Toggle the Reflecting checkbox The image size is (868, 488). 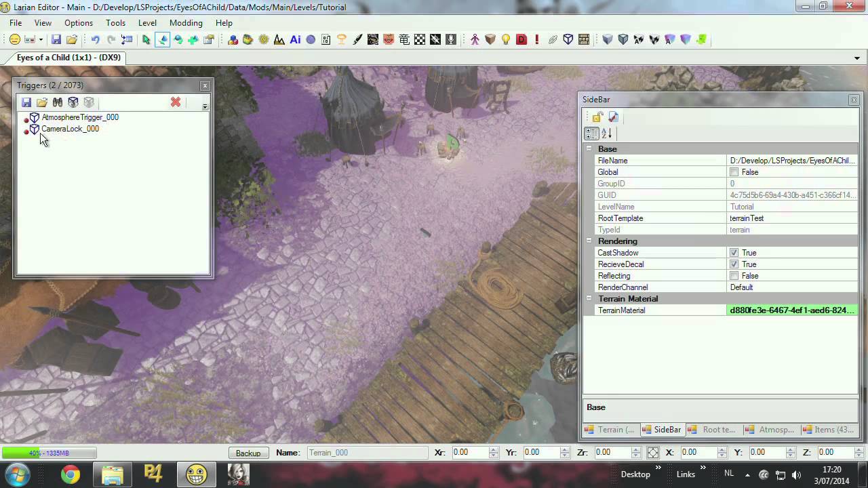click(x=734, y=276)
